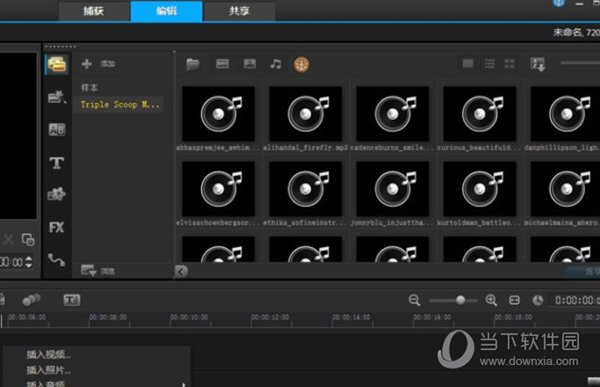Select the alihandal_firefly.mp3 audio thumbnail
600x387 pixels.
click(x=305, y=114)
